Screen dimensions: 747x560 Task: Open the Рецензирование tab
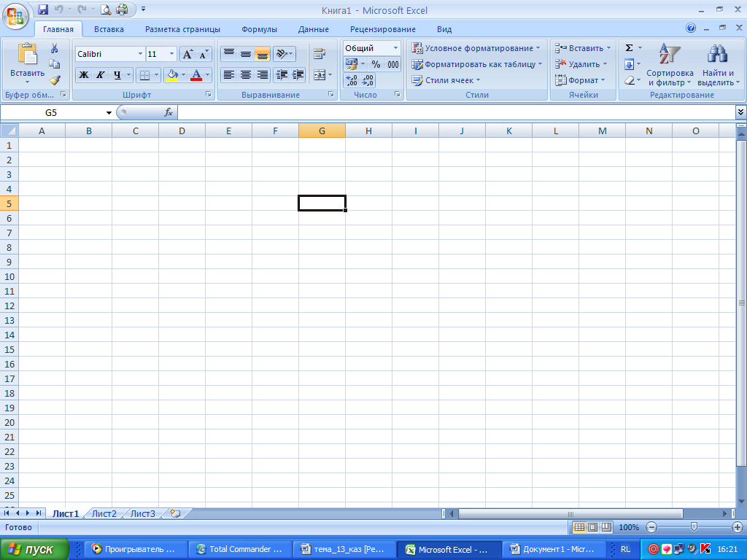click(382, 29)
